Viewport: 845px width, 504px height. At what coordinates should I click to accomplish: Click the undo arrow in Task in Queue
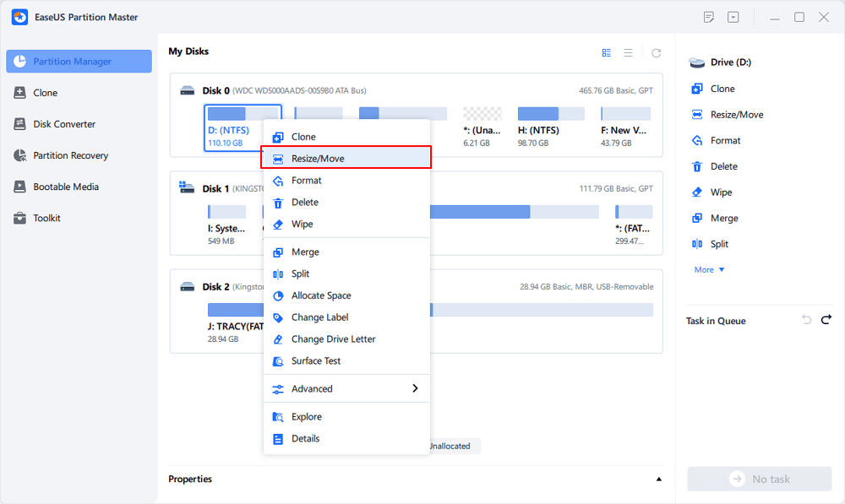point(806,320)
